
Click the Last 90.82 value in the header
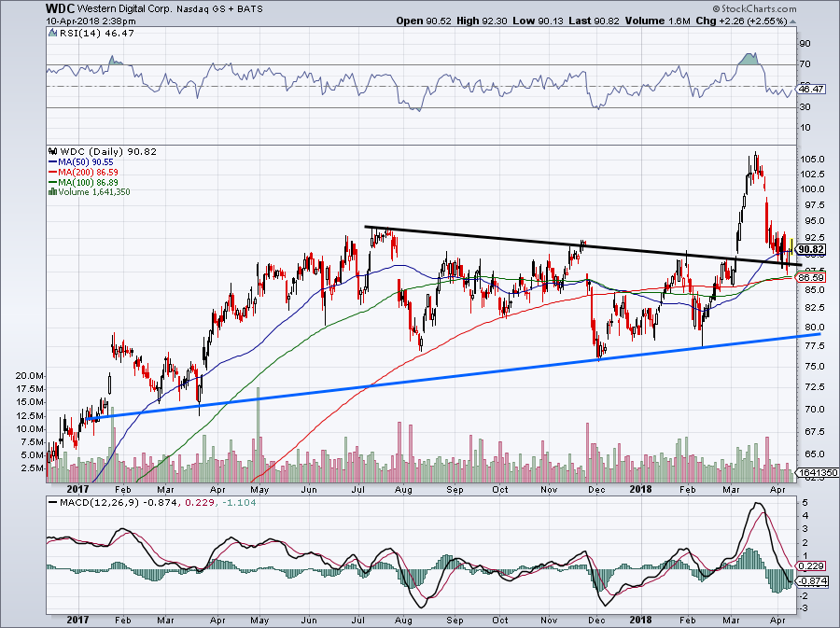(595, 21)
